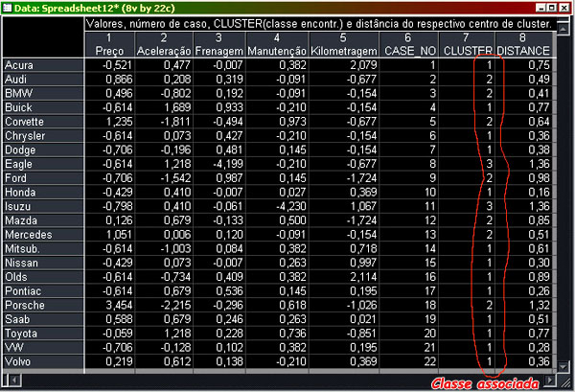Click Ford DISTANCE cell 0,98
Image resolution: width=575 pixels, height=392 pixels.
pos(523,178)
